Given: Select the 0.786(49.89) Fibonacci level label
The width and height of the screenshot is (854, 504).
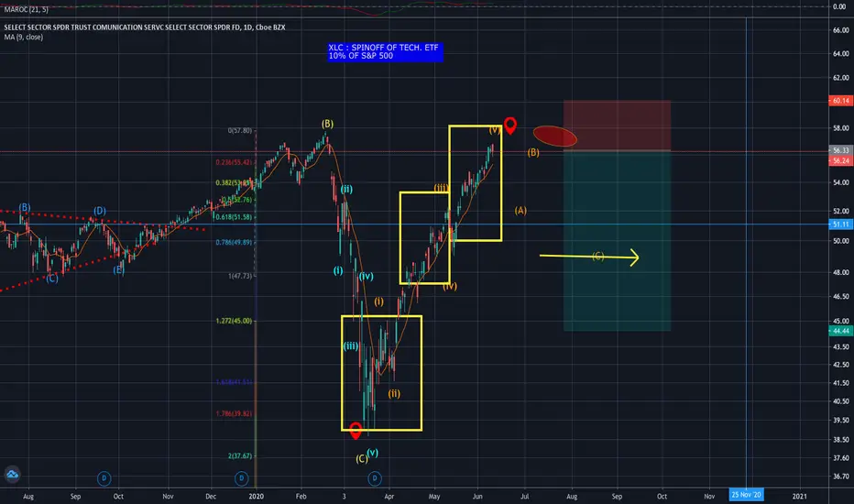Looking at the screenshot, I should (x=235, y=243).
